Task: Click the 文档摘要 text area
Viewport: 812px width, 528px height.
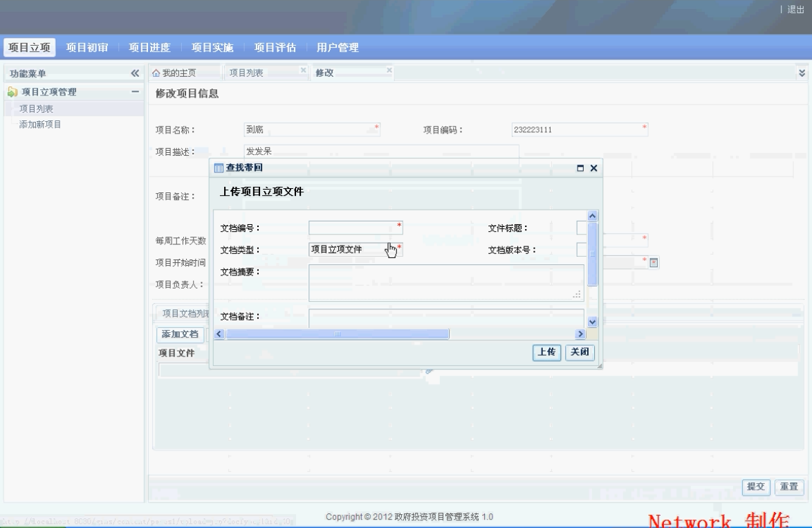Action: [x=446, y=283]
